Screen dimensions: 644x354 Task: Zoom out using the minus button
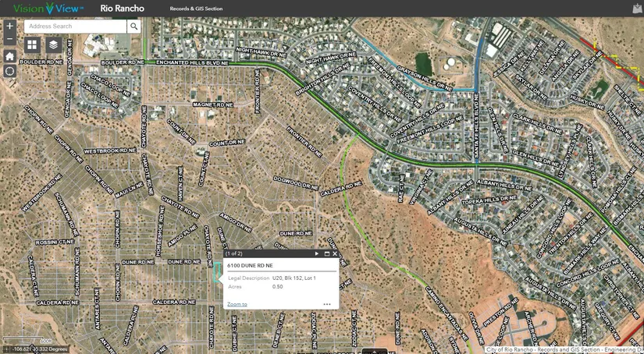pos(9,39)
